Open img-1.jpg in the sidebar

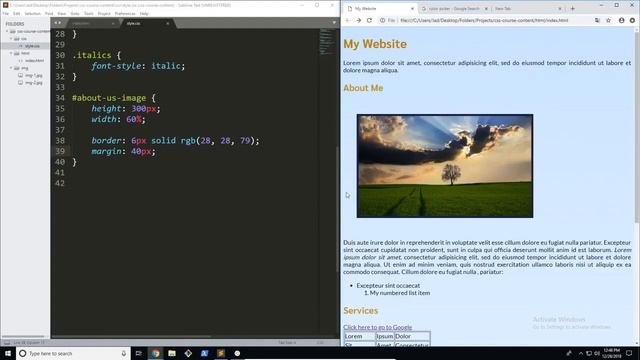point(33,76)
